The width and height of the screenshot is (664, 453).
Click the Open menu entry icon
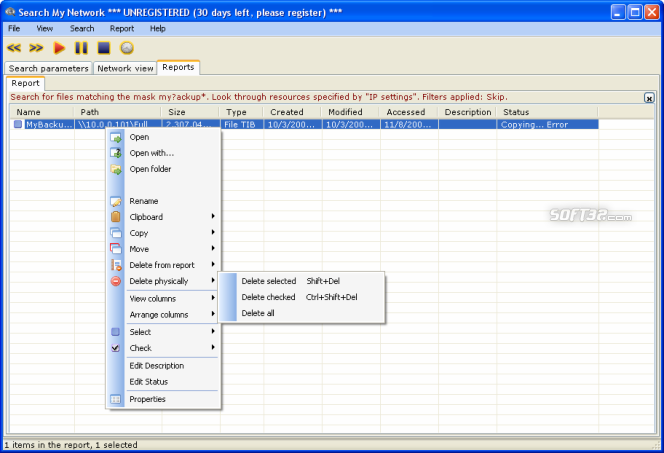pos(116,138)
